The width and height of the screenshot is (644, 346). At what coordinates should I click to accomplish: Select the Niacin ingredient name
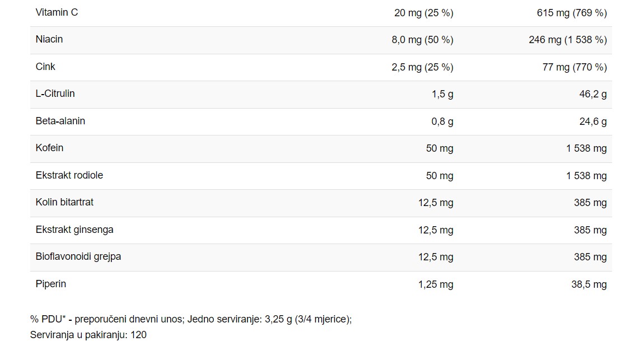pyautogui.click(x=49, y=39)
